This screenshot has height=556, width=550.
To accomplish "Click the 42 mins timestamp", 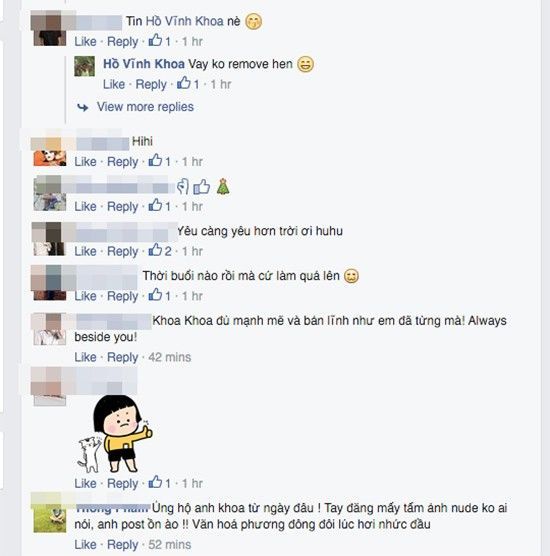I will [170, 357].
